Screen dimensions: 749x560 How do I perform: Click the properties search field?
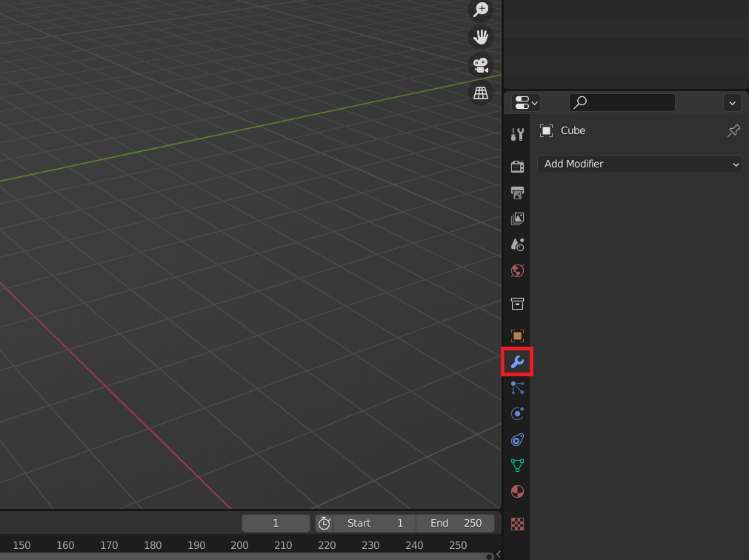[622, 102]
